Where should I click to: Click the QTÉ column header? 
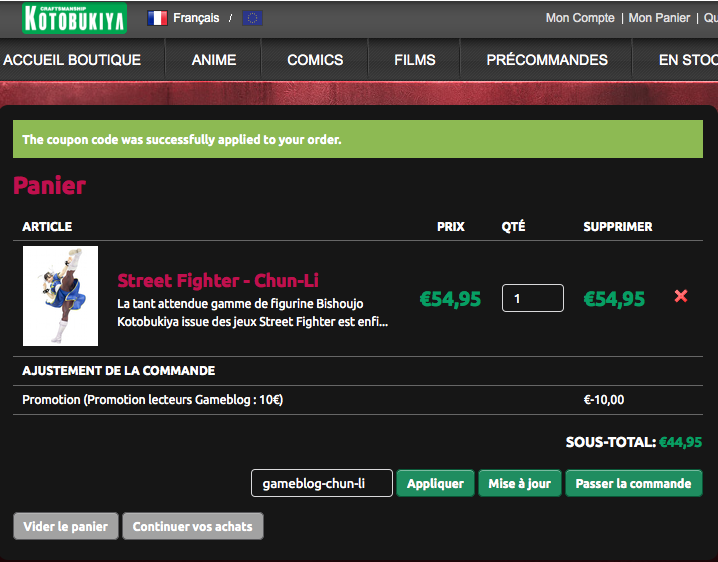tap(513, 227)
